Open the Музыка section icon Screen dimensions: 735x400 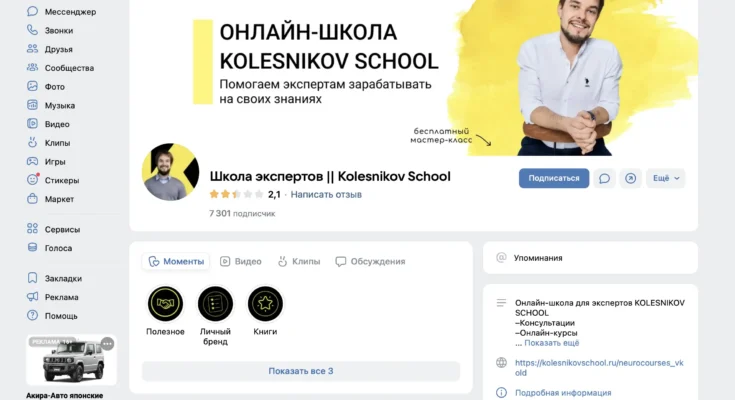tap(32, 105)
